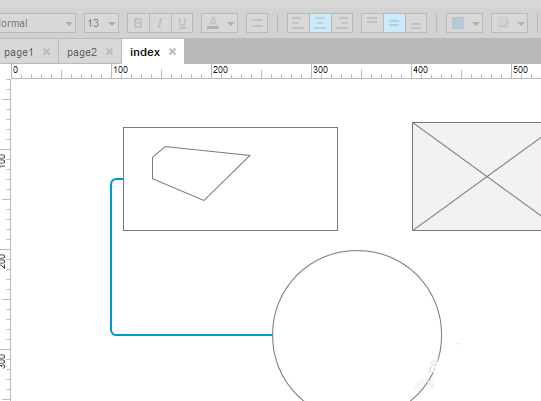
Task: Toggle center horizontal text alignment
Action: [x=320, y=23]
